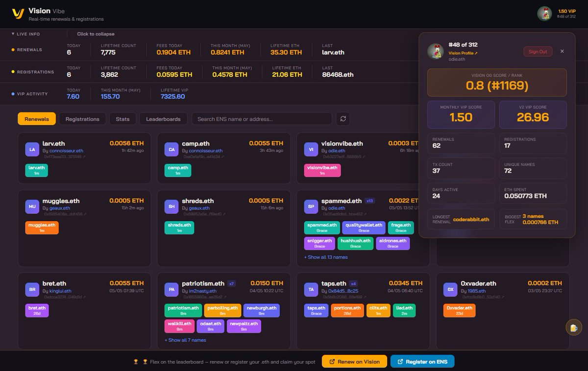The image size is (588, 371).
Task: Click the VI avatar on visionvibe.eth card
Action: point(311,149)
